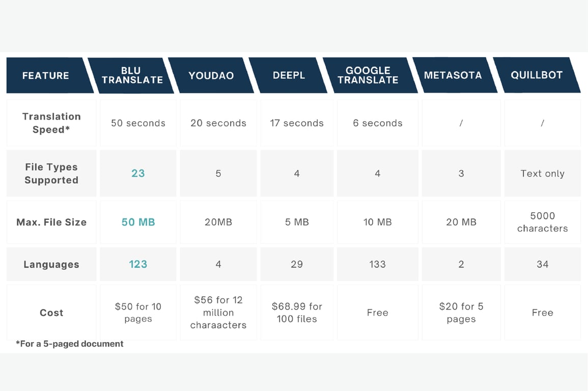Click the DEEPL header banner
The height and width of the screenshot is (391, 588).
(288, 75)
